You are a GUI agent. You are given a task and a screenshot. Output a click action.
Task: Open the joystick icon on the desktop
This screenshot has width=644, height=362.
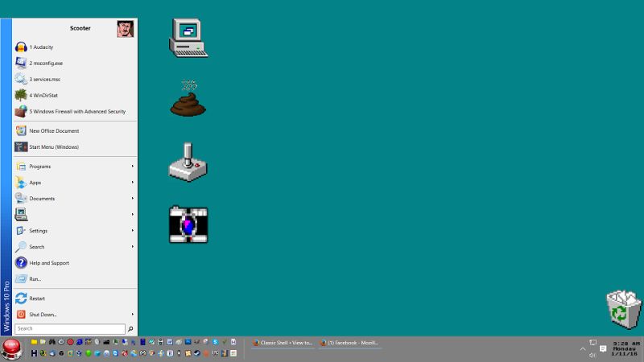(188, 162)
